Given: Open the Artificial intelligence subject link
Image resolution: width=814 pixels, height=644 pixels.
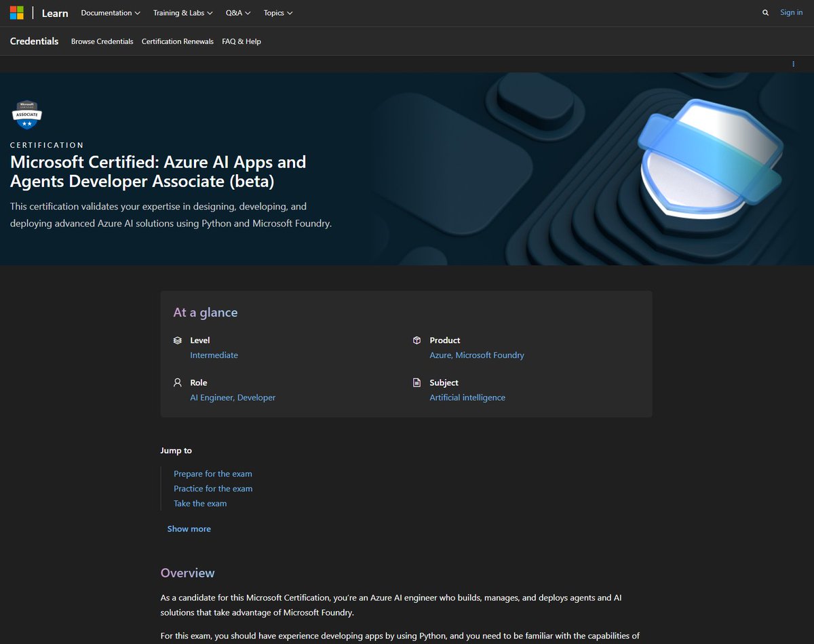Looking at the screenshot, I should [x=467, y=398].
